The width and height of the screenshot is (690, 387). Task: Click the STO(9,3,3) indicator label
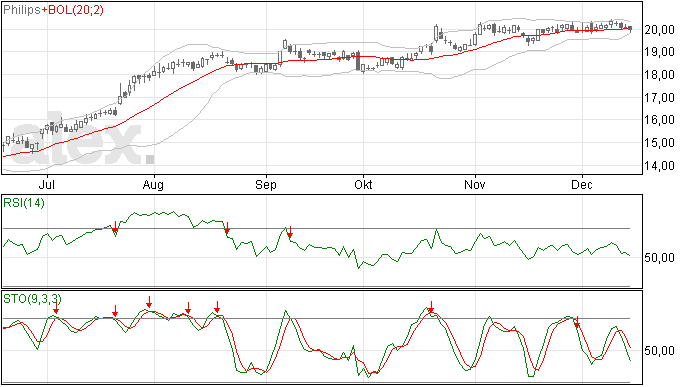pos(33,299)
